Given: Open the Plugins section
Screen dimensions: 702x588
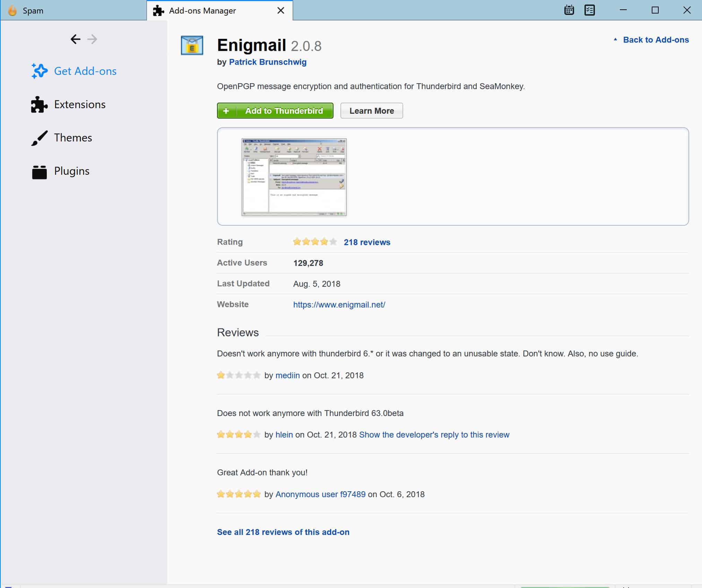Looking at the screenshot, I should pos(60,171).
